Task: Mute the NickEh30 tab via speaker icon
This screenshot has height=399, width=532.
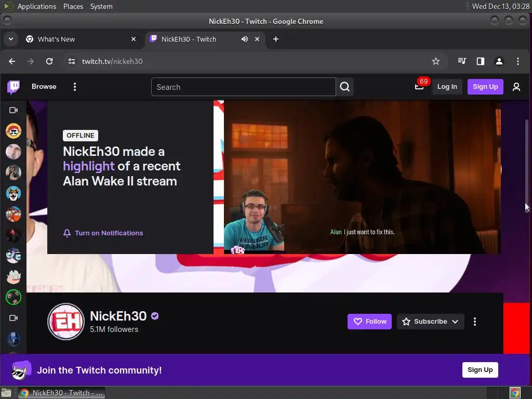Action: point(245,39)
